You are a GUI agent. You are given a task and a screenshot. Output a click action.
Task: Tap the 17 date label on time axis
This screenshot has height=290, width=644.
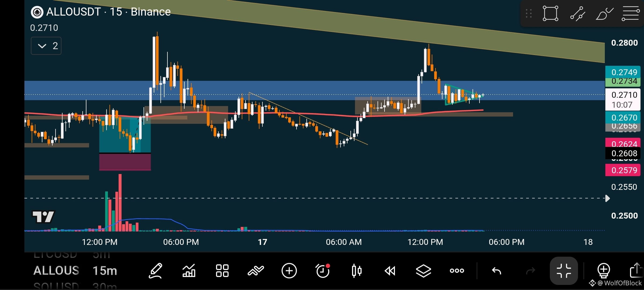pyautogui.click(x=262, y=242)
